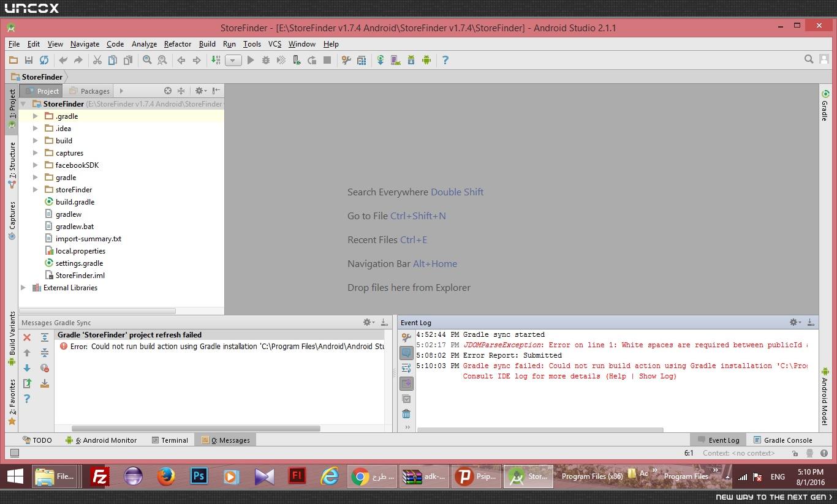Toggle the hide warnings filter in Messages
This screenshot has width=837, height=504.
[x=45, y=368]
